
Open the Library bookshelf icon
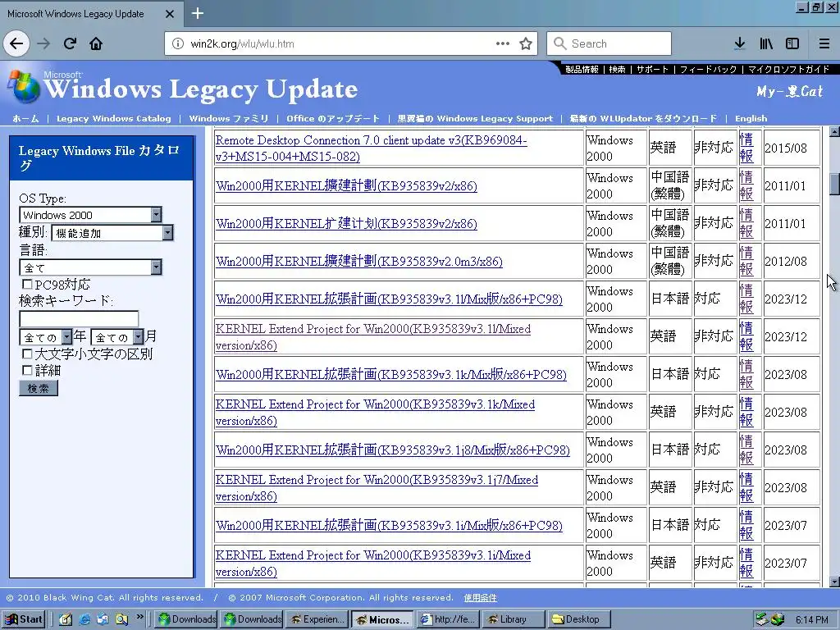click(766, 43)
